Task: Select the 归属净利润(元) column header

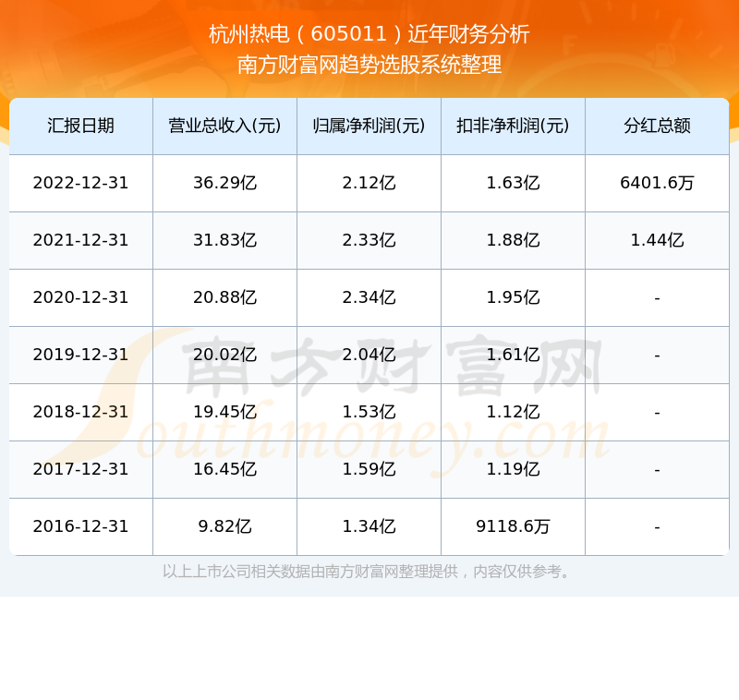Action: click(369, 126)
